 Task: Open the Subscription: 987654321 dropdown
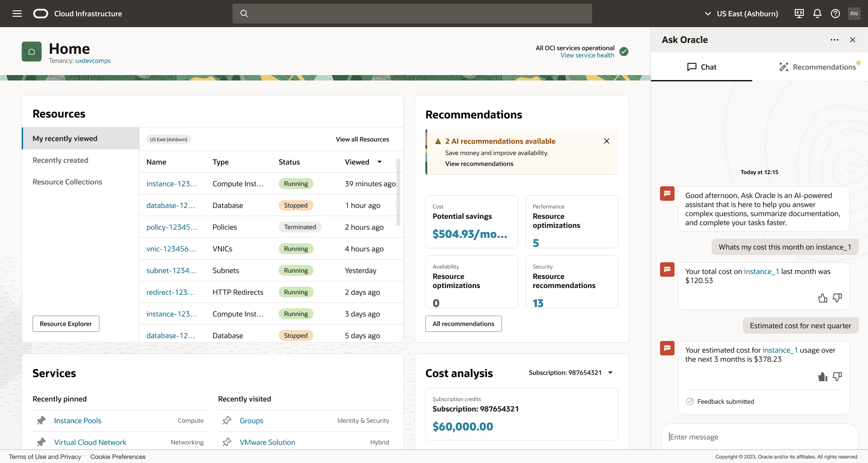click(571, 373)
